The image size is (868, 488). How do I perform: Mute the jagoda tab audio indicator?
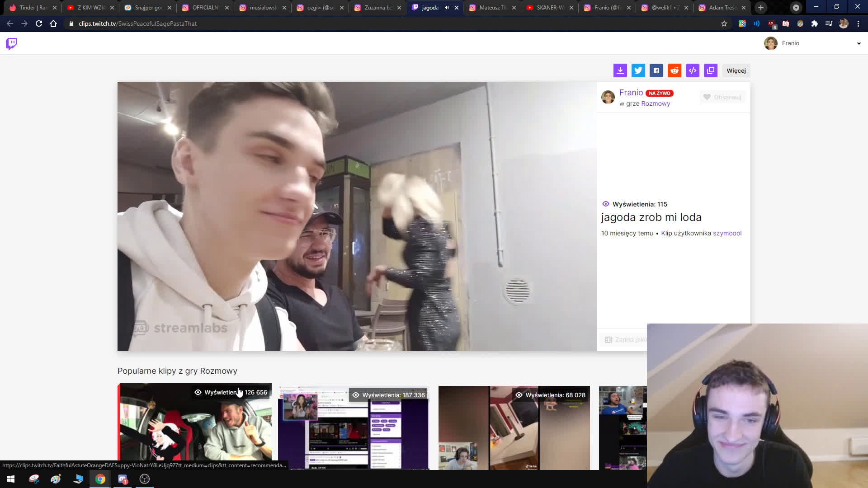[x=447, y=7]
